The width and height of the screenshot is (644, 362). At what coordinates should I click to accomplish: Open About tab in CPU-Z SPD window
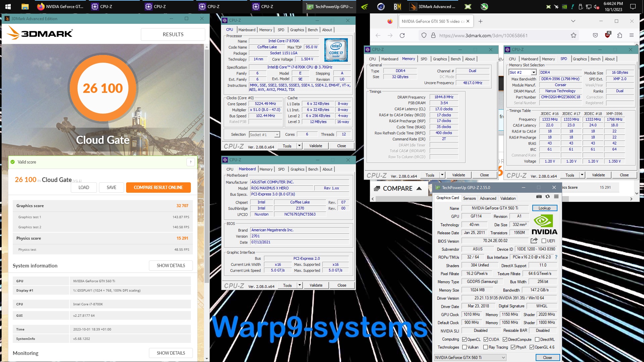609,59
